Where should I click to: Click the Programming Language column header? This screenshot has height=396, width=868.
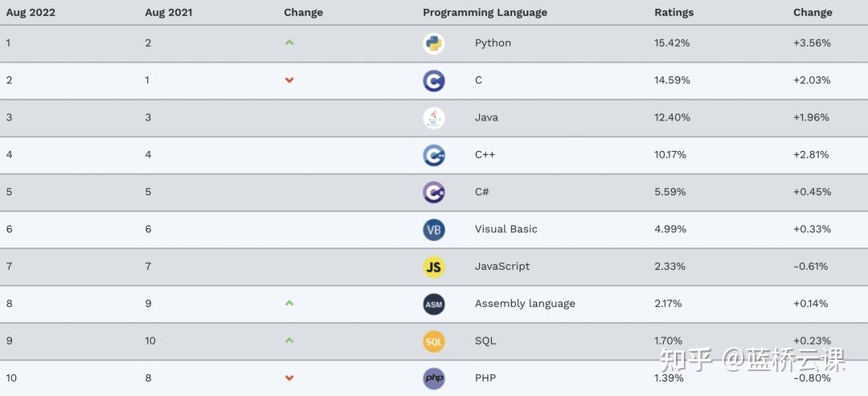point(485,12)
